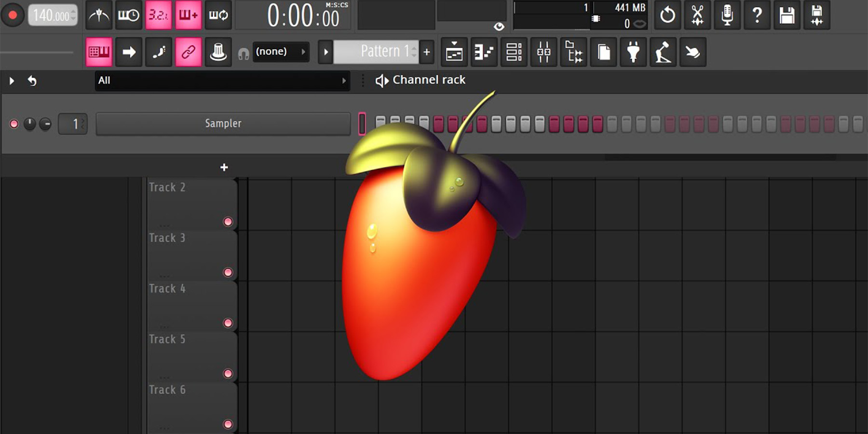Add a new channel with the plus button

[224, 167]
